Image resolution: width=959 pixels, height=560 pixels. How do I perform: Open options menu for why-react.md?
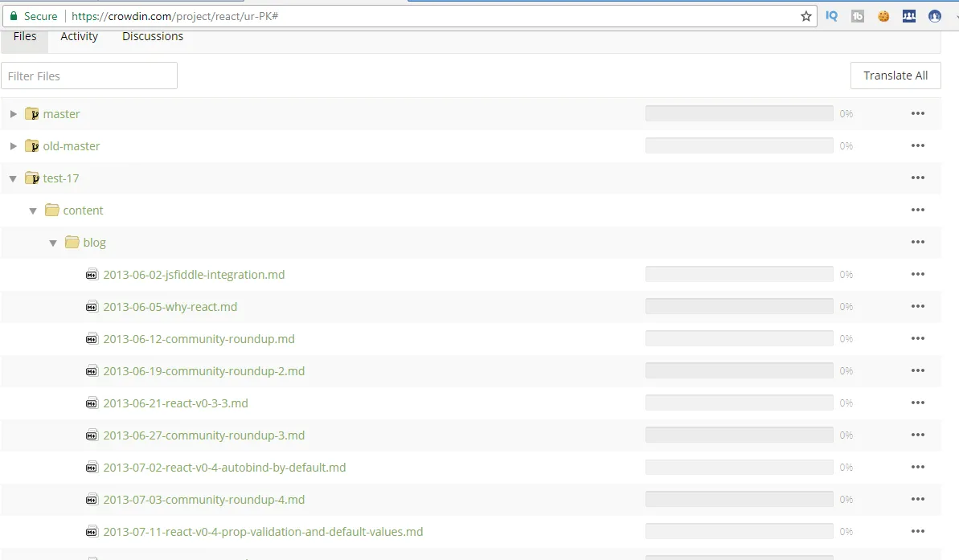click(917, 306)
